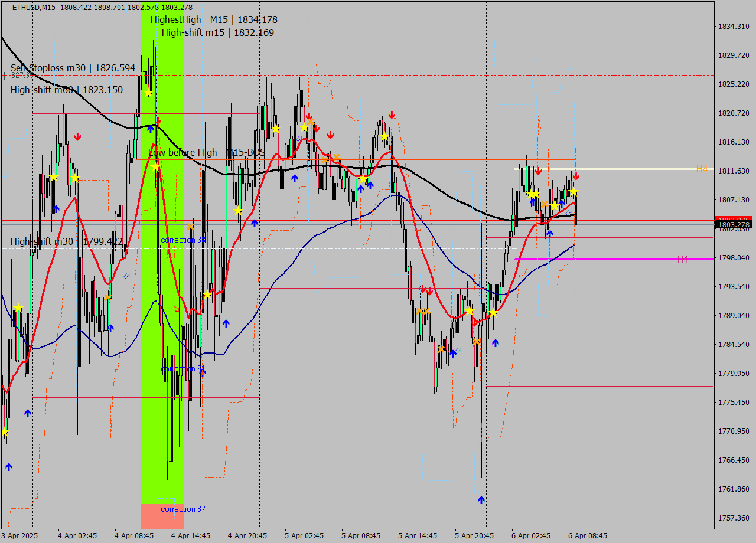Select the yellow star on the latest candle

coord(573,192)
